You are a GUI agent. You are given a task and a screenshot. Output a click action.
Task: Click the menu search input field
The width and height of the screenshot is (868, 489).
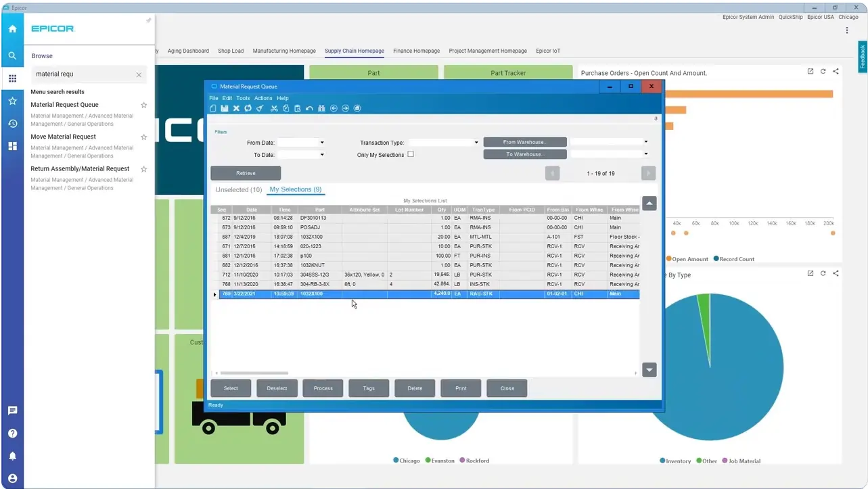click(82, 74)
